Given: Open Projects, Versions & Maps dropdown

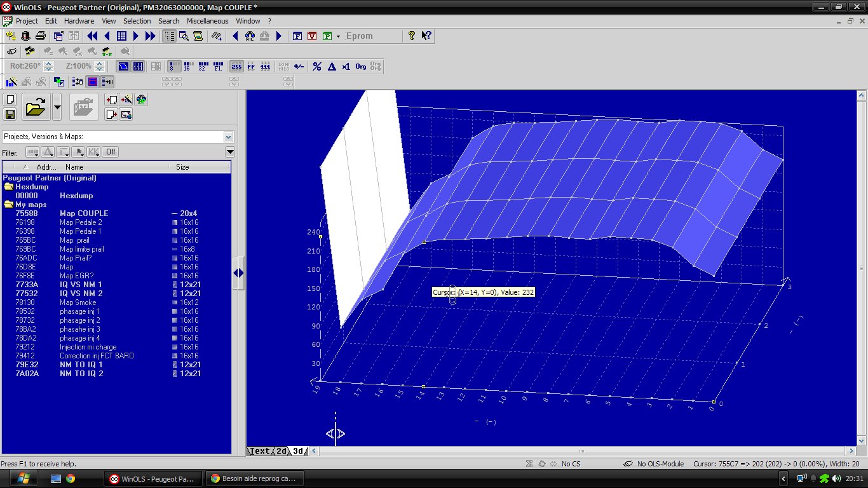Looking at the screenshot, I should [228, 137].
